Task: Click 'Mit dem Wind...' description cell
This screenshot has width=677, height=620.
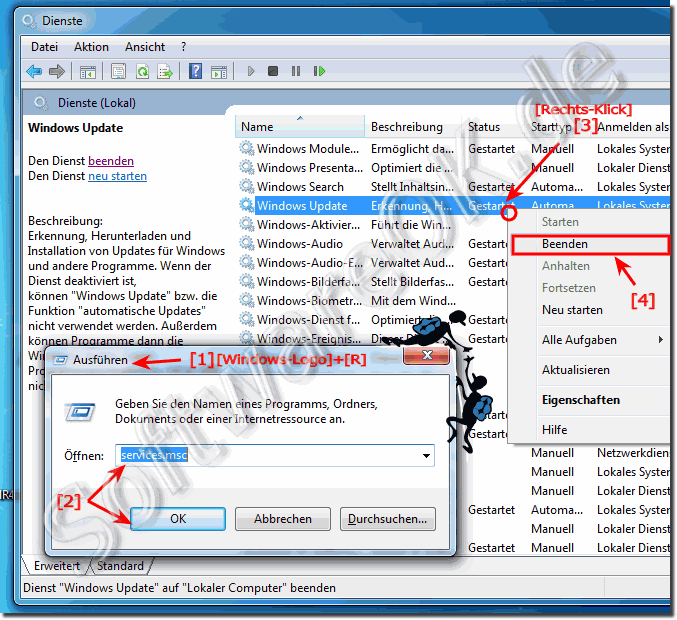Action: click(x=413, y=301)
